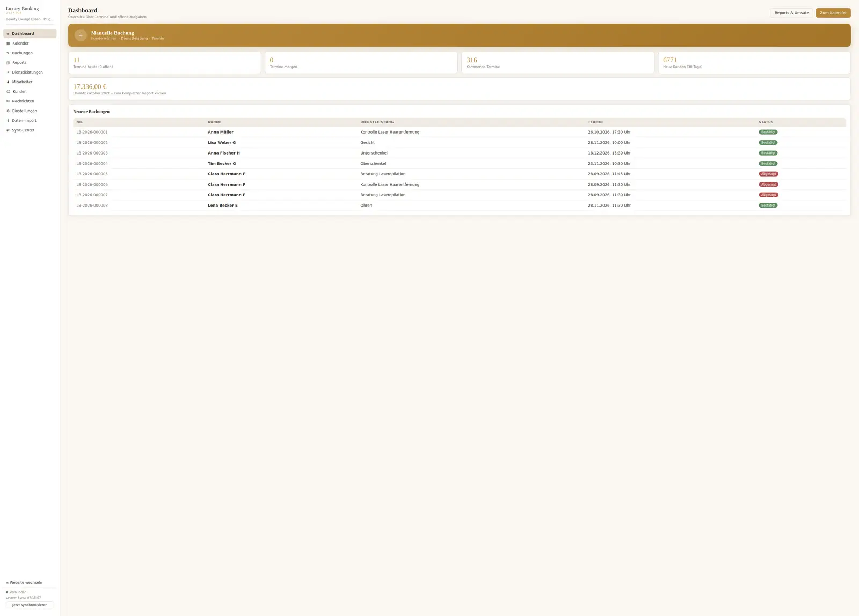Click the Reports icon in sidebar
The width and height of the screenshot is (859, 616).
8,63
